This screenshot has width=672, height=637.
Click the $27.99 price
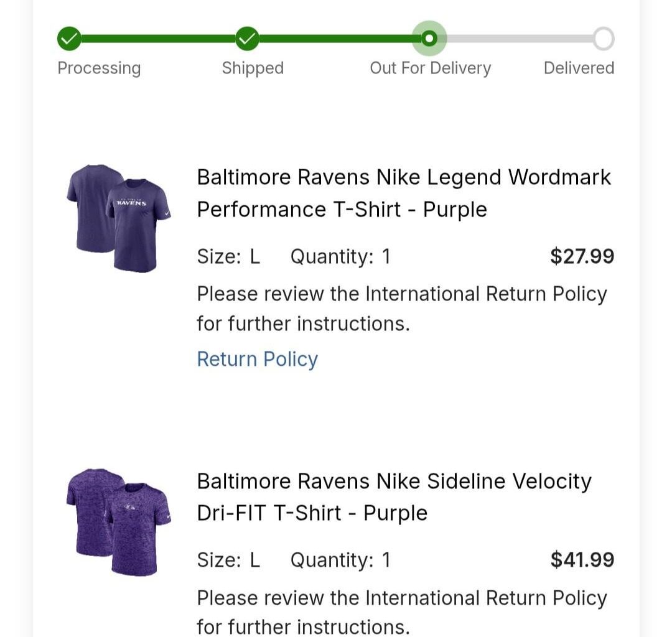[582, 256]
